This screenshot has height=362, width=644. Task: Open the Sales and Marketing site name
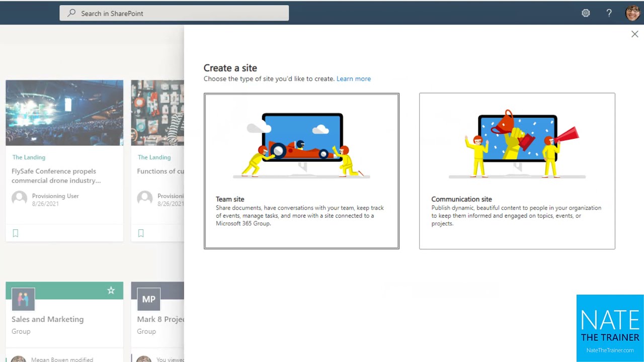(x=48, y=319)
